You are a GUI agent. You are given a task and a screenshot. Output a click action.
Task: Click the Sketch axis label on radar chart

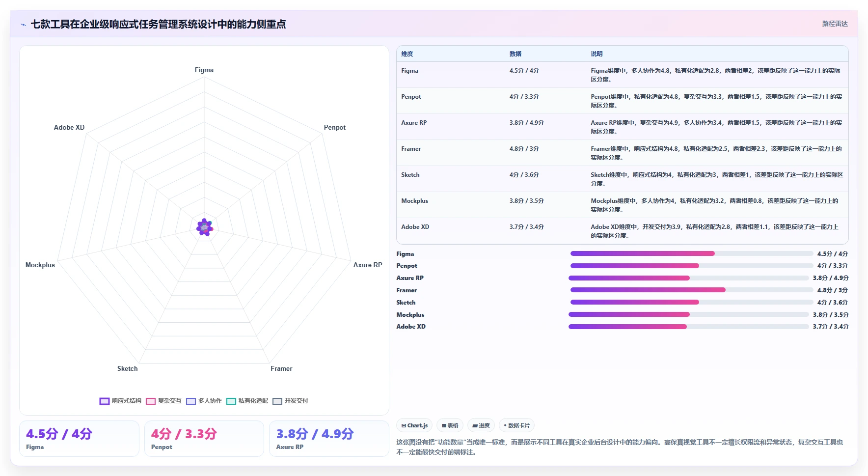(127, 369)
